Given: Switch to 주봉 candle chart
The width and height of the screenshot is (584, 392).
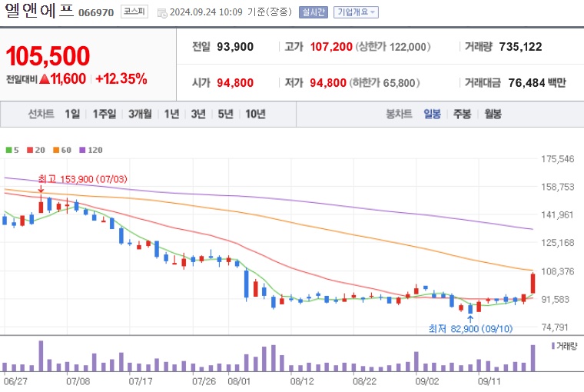Looking at the screenshot, I should point(463,114).
